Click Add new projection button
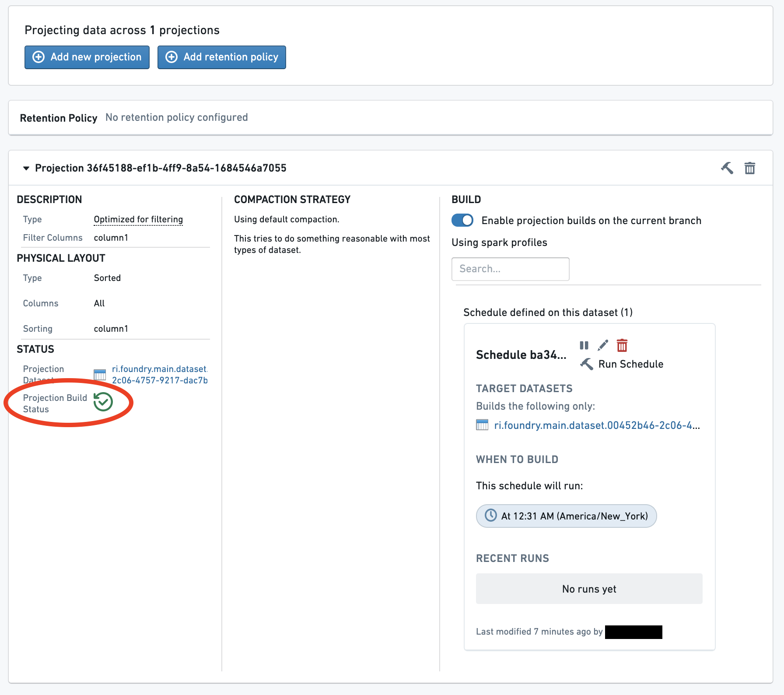This screenshot has width=784, height=695. 87,57
